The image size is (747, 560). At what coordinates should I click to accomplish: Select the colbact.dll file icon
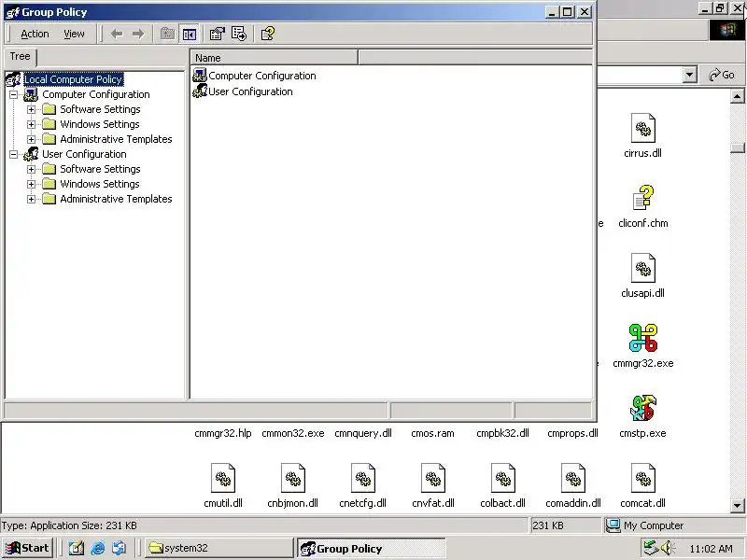[x=503, y=478]
